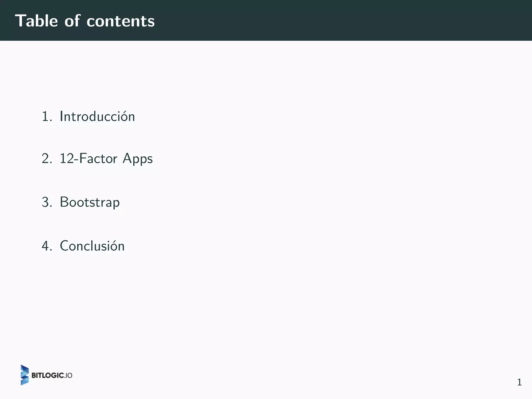Click the word "Apps" in item two
532x399 pixels.
coord(138,159)
